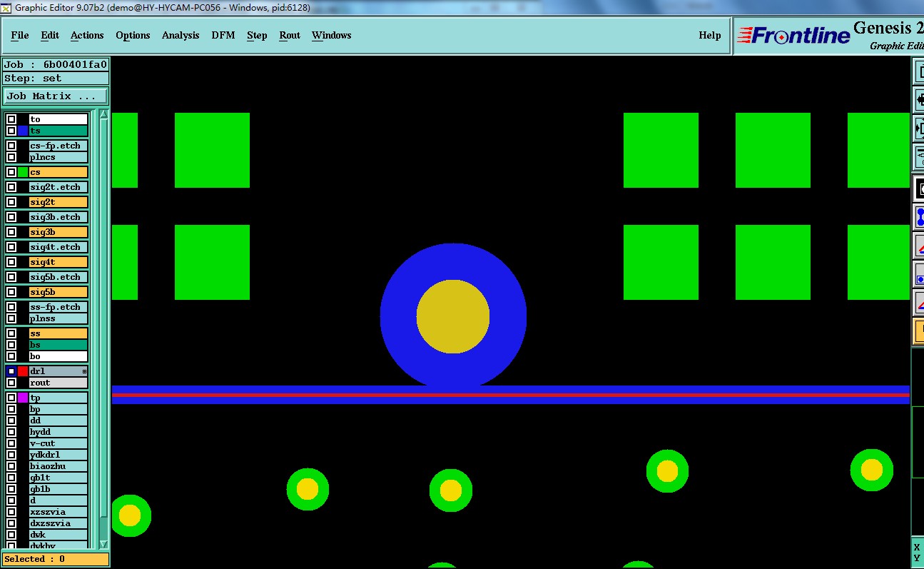Screen dimensions: 924x569
Task: Select the ydkdrl layer name
Action: pyautogui.click(x=59, y=455)
